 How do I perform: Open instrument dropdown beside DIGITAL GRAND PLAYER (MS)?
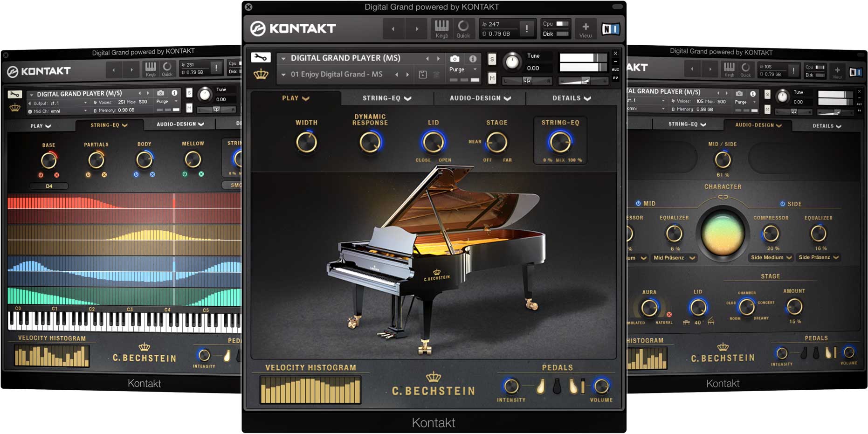point(283,59)
